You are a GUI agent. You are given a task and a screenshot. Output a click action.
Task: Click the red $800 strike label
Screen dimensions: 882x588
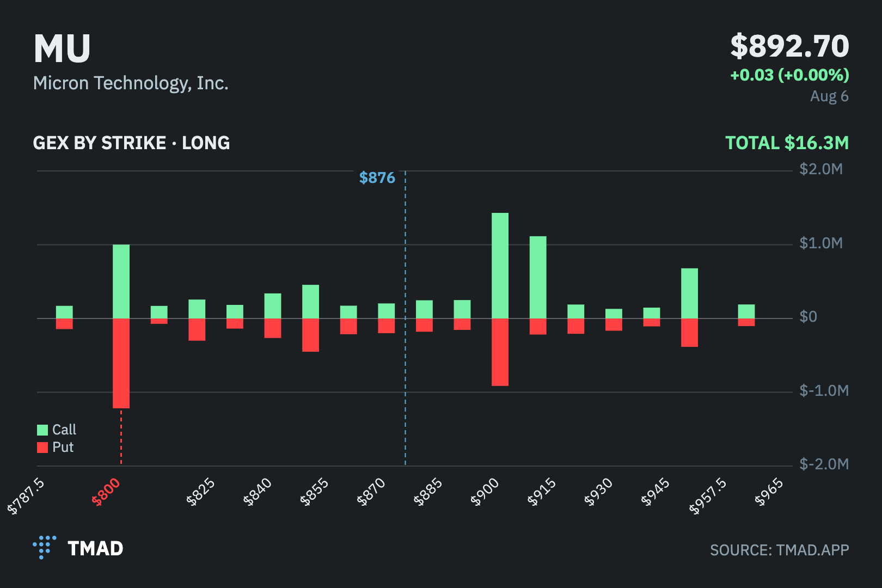pos(106,492)
